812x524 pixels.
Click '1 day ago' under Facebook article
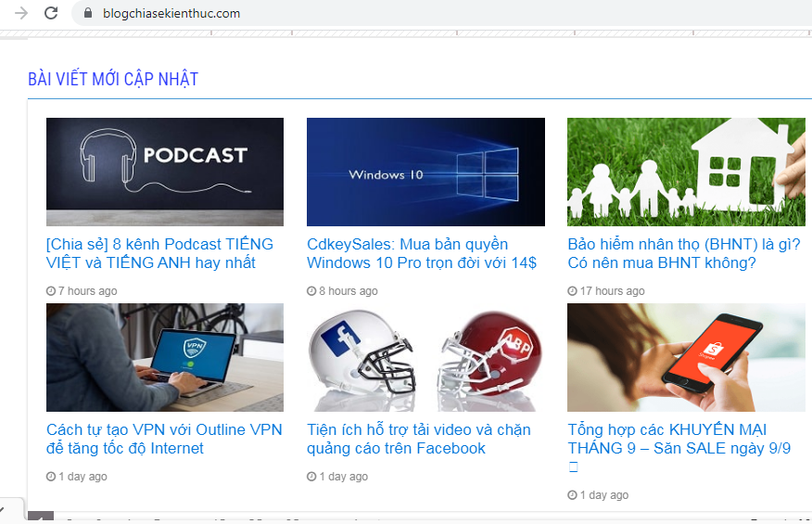[343, 477]
